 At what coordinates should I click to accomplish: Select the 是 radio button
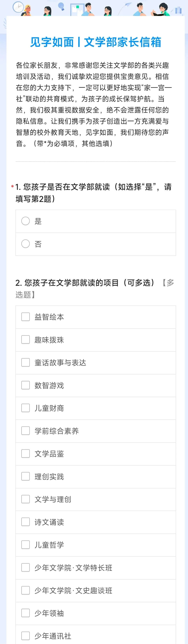(x=25, y=221)
